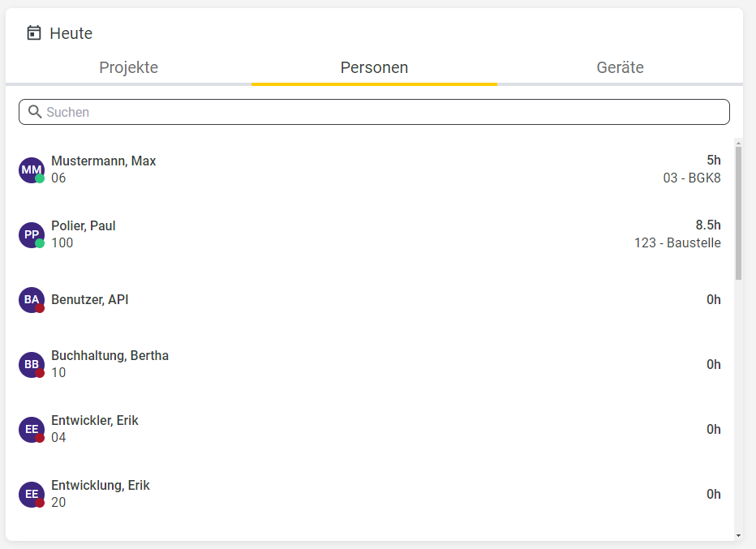This screenshot has width=756, height=549.
Task: Click the list scrollbar up arrow
Action: click(x=739, y=144)
